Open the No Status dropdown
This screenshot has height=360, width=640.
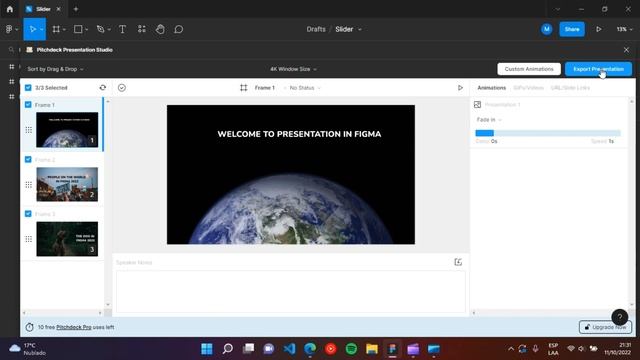click(304, 88)
